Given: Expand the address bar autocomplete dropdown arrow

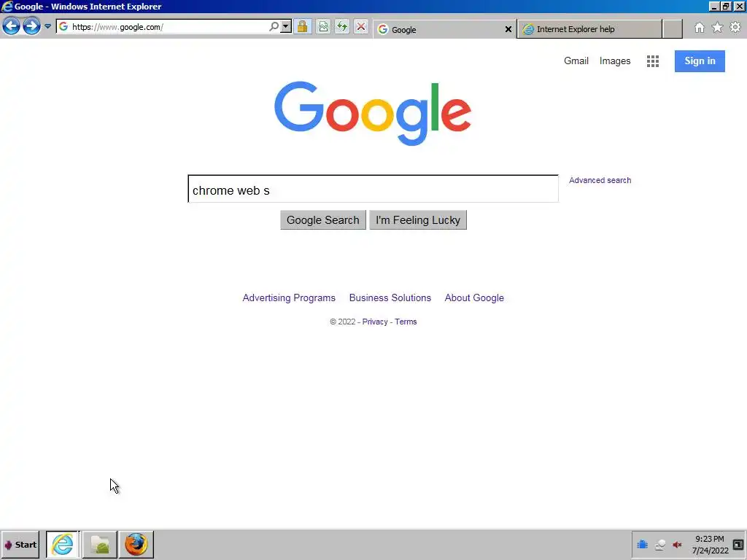Looking at the screenshot, I should coord(286,27).
